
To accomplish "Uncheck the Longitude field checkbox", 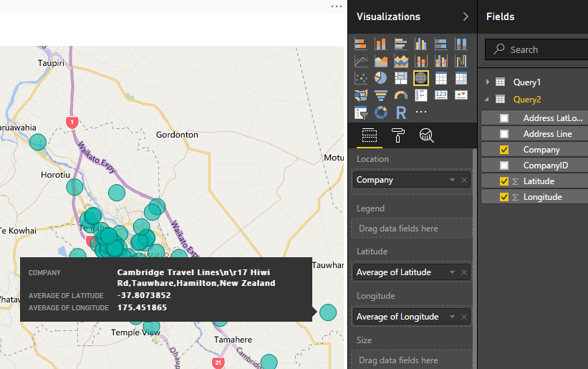I will tap(504, 197).
